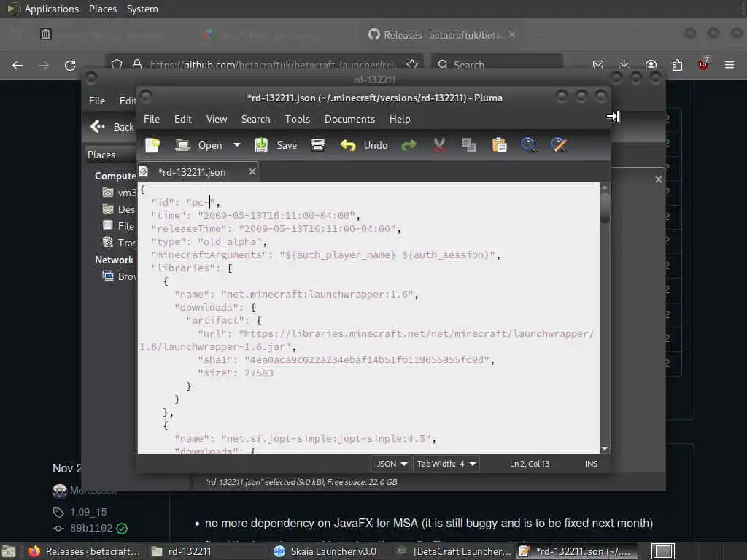Open the Tab Width dropdown
This screenshot has width=747, height=560.
[446, 464]
